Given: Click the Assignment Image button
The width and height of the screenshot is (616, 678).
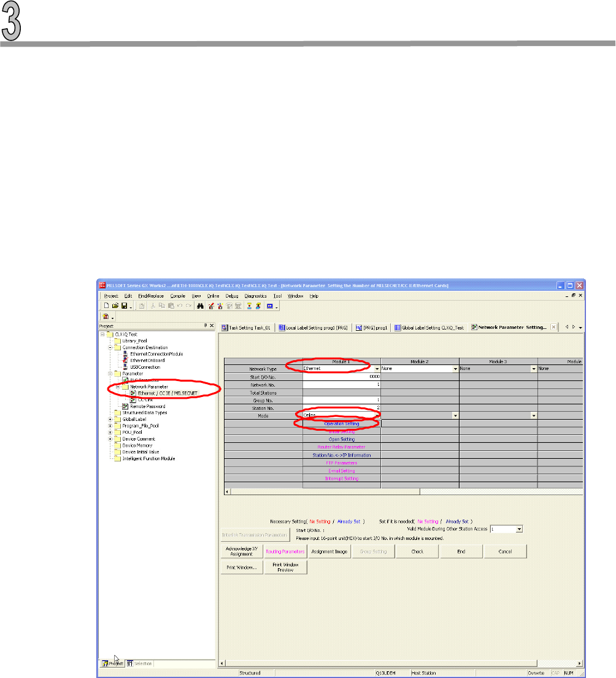Looking at the screenshot, I should tap(329, 552).
